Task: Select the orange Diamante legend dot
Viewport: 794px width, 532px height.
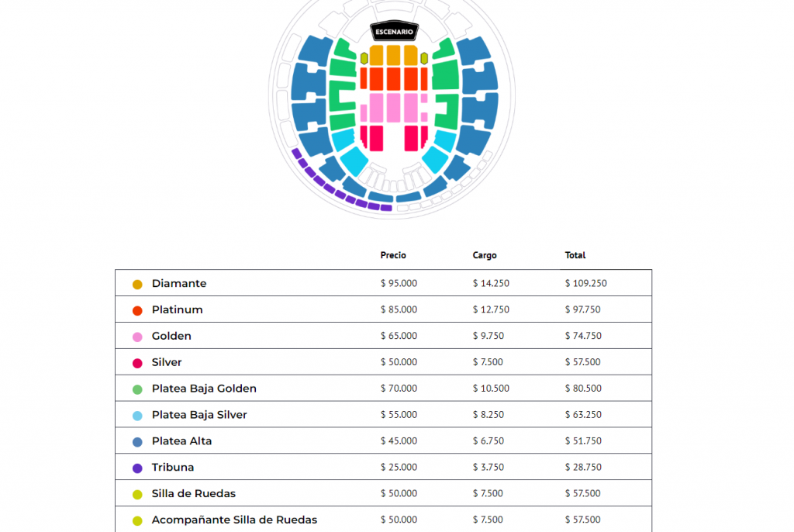Action: [137, 285]
